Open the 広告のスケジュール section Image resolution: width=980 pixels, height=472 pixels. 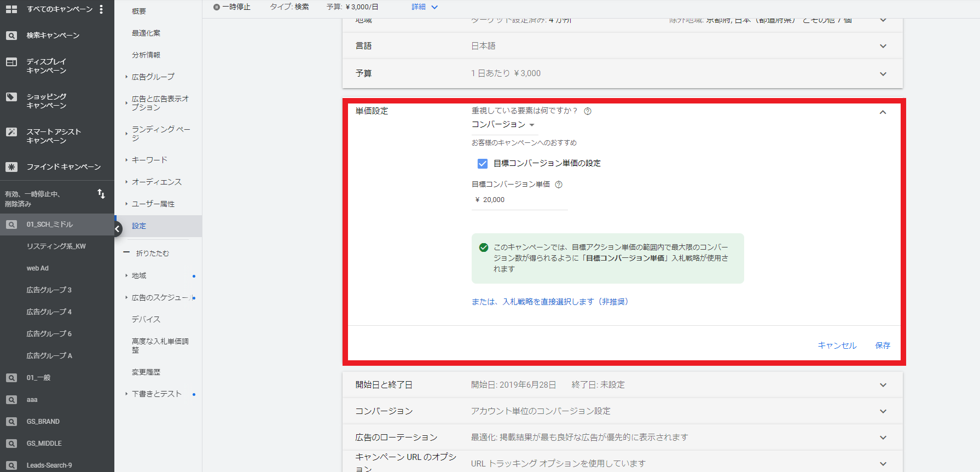pos(160,298)
